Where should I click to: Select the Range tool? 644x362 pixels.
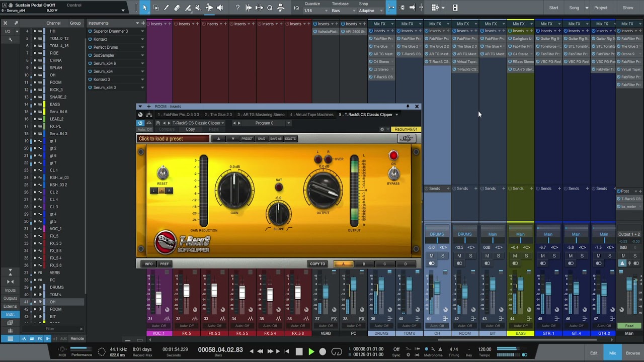pyautogui.click(x=155, y=8)
